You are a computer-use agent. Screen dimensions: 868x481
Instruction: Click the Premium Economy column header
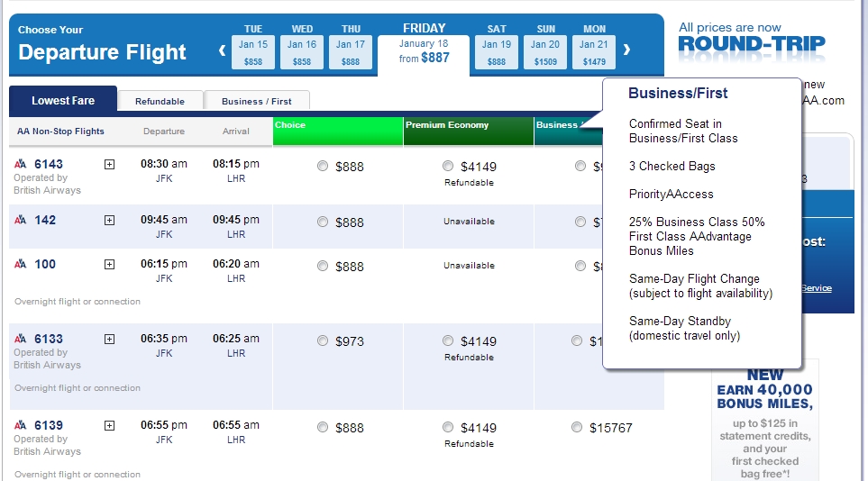pyautogui.click(x=468, y=131)
